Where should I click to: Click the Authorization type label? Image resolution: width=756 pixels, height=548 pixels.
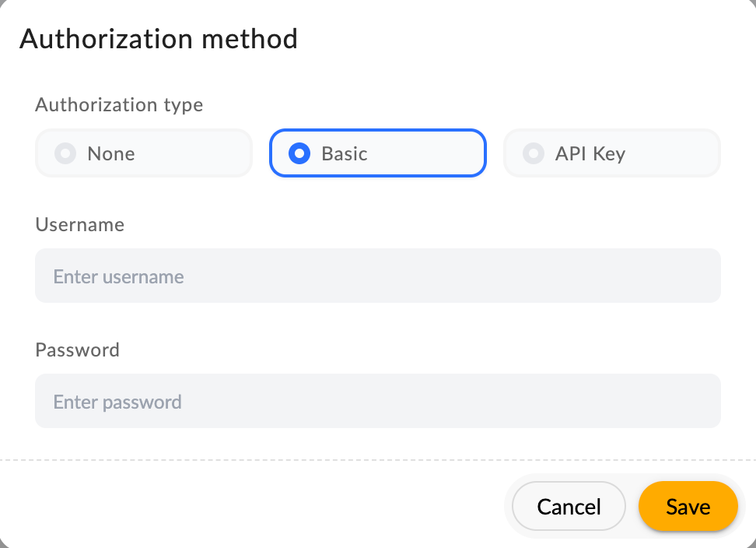point(118,104)
